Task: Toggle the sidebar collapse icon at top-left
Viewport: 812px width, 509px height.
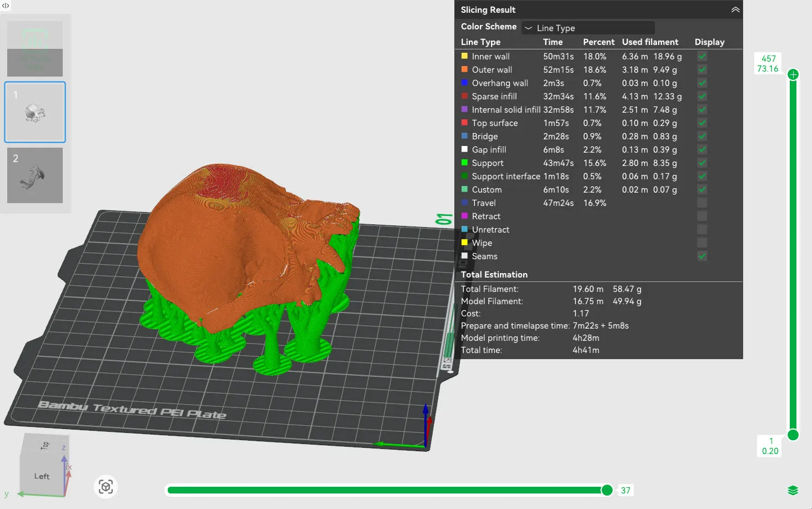Action: pos(6,6)
